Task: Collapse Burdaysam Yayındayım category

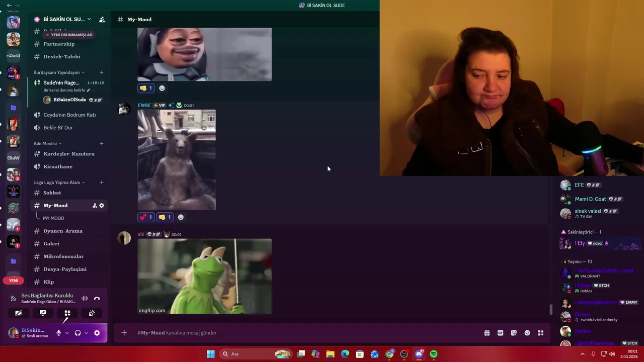Action: coord(59,72)
